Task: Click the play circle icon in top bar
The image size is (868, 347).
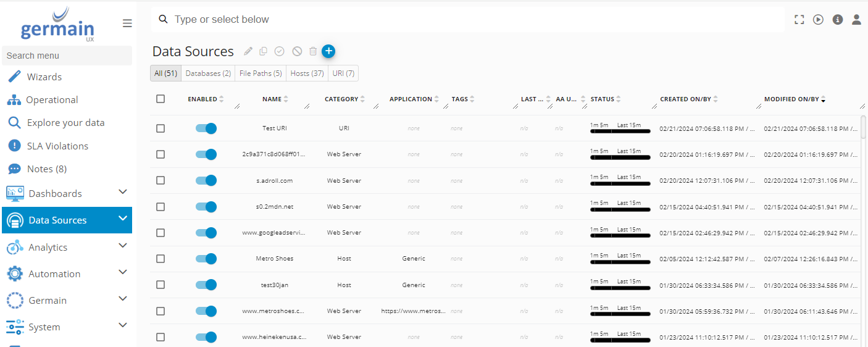Action: coord(818,20)
